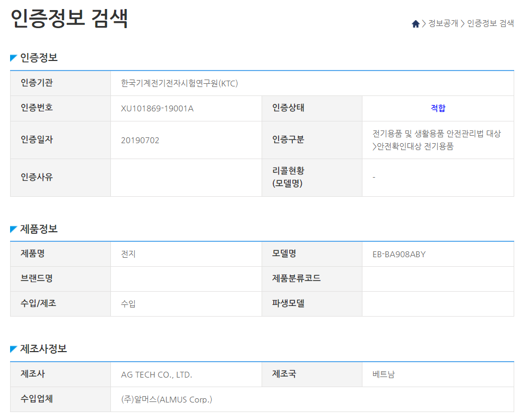The height and width of the screenshot is (420, 528).
Task: Click the manufacturer AG TECH CO., LTD.
Action: [x=157, y=374]
